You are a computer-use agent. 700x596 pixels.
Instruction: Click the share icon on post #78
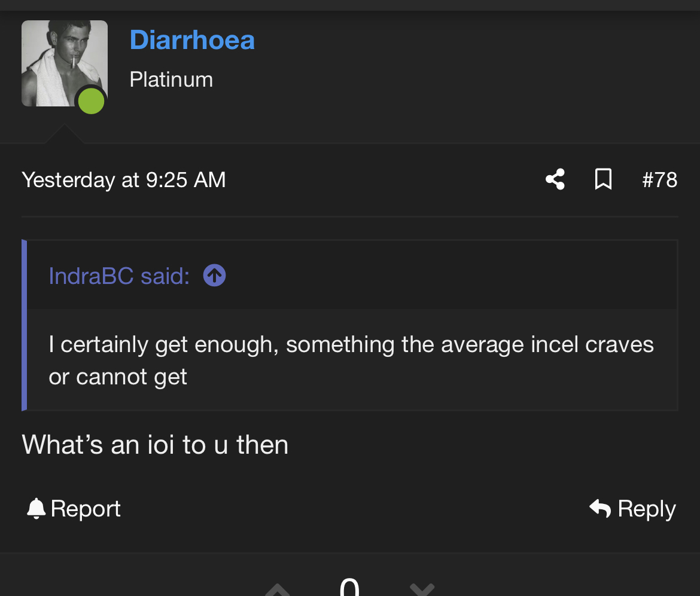pos(555,179)
